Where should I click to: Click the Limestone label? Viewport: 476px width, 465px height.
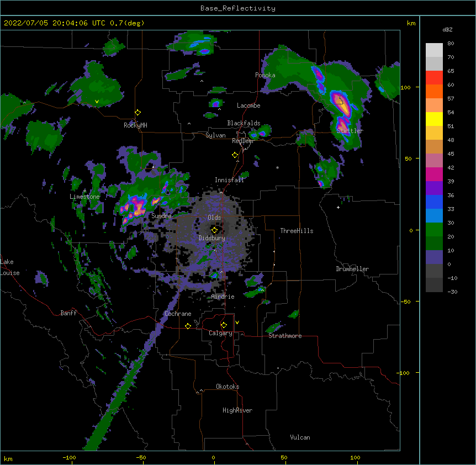pos(84,197)
